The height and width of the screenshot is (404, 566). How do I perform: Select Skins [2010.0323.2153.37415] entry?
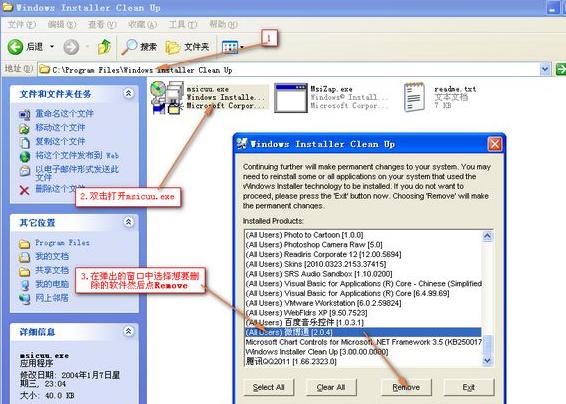point(363,264)
